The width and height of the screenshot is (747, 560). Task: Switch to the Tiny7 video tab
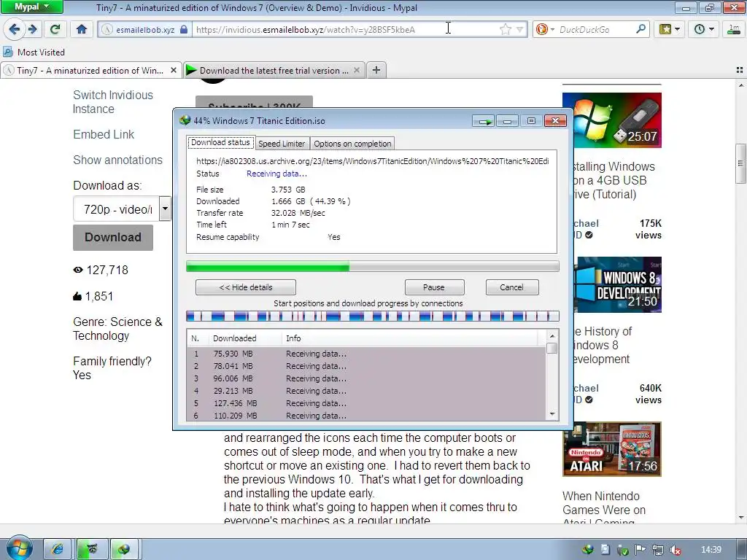point(90,71)
